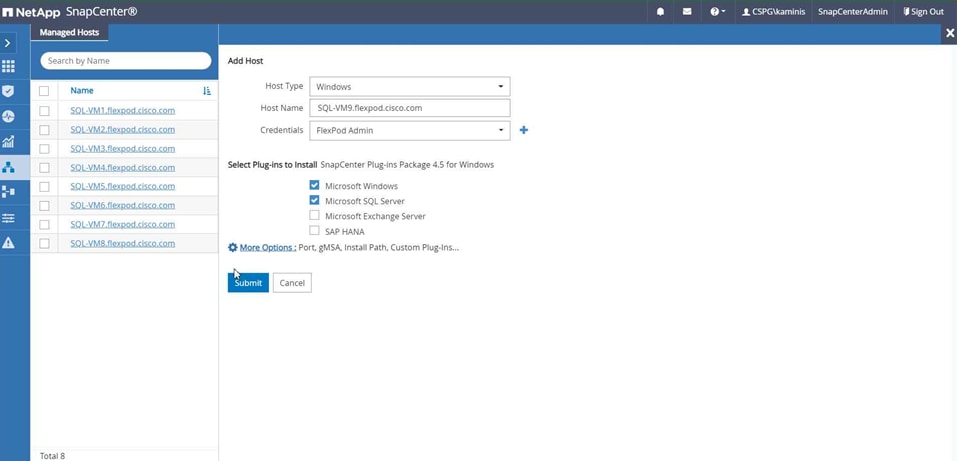957x461 pixels.
Task: Open the More Options link
Action: click(x=268, y=247)
